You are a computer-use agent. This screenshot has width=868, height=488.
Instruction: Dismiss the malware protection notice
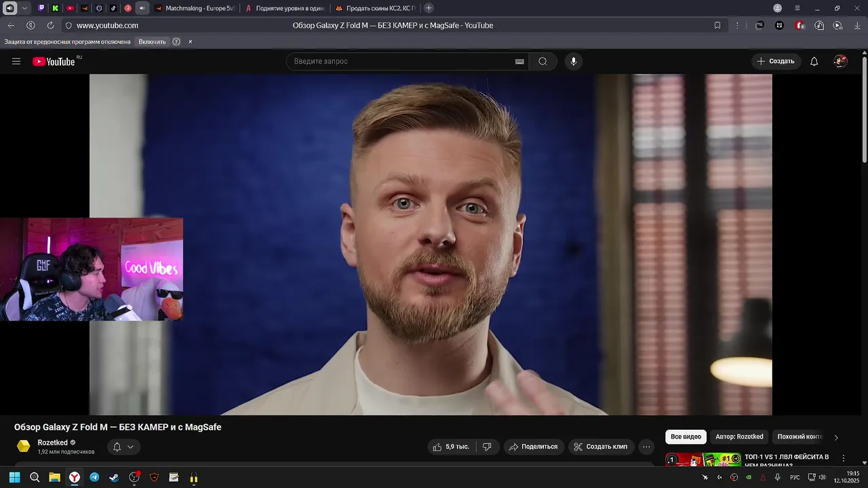(x=190, y=41)
